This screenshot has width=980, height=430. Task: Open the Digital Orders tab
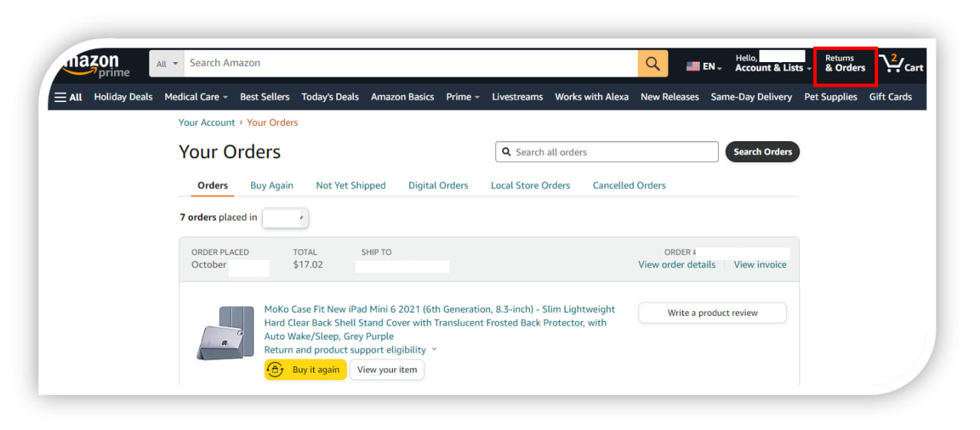(x=438, y=185)
